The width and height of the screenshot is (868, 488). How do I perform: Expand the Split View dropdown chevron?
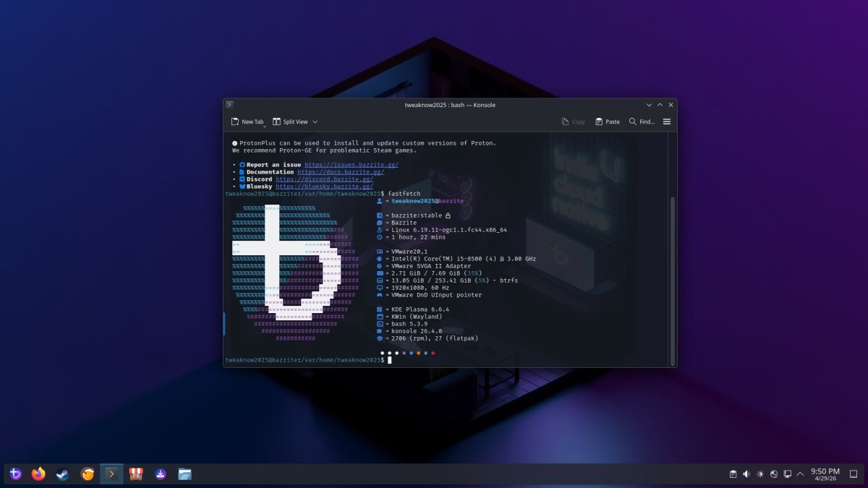click(313, 121)
